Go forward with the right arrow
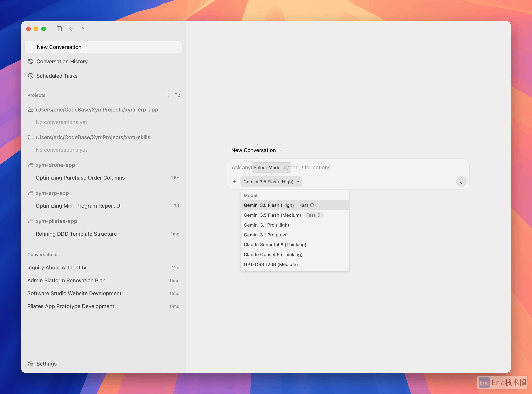 [x=82, y=29]
